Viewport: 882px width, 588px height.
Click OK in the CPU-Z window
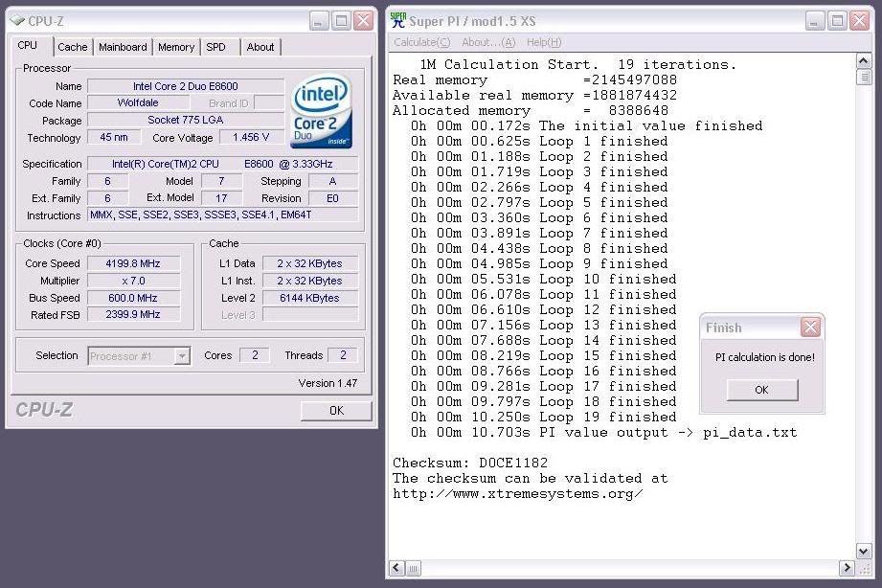336,411
